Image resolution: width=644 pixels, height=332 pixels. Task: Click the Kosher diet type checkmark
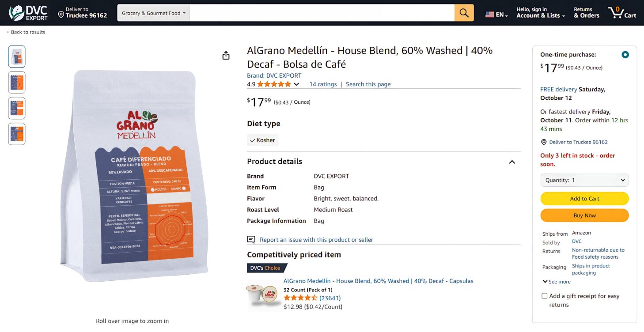click(253, 140)
